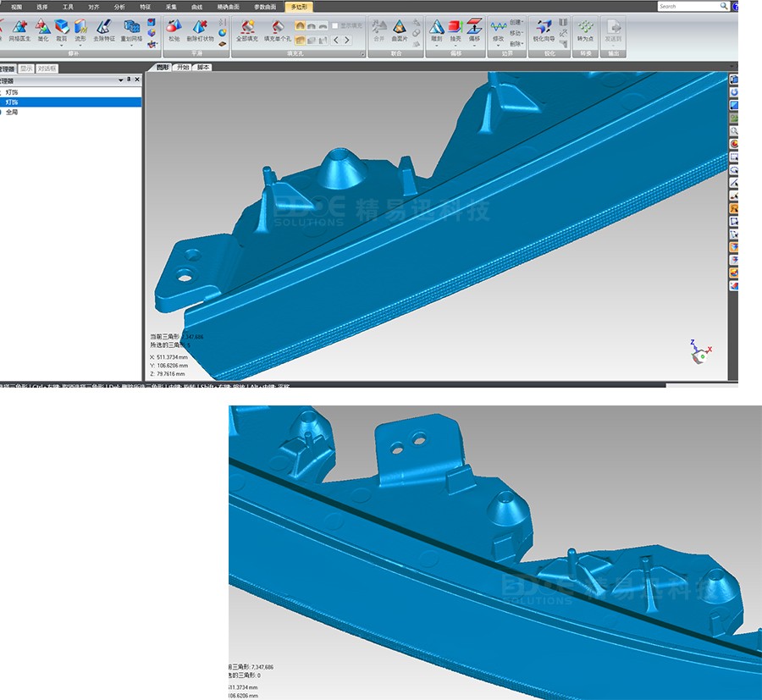This screenshot has height=700, width=762.
Task: Click in the Search input field
Action: tap(687, 6)
